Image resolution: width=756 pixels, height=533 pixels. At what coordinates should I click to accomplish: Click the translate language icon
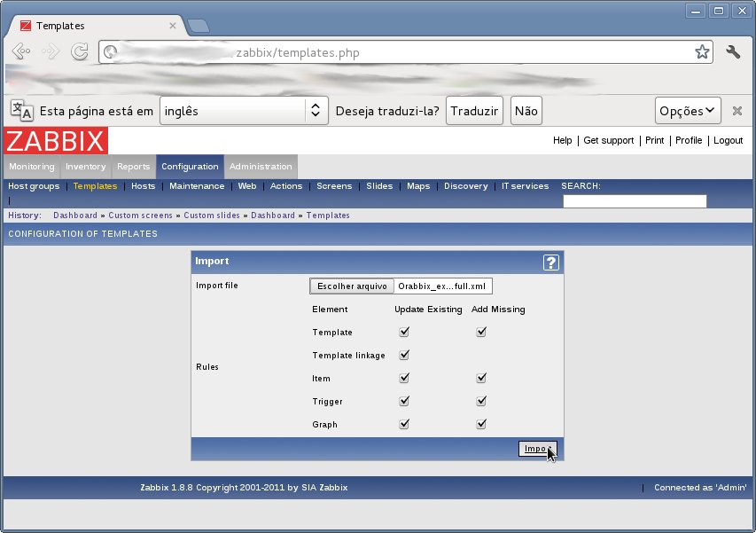(21, 111)
